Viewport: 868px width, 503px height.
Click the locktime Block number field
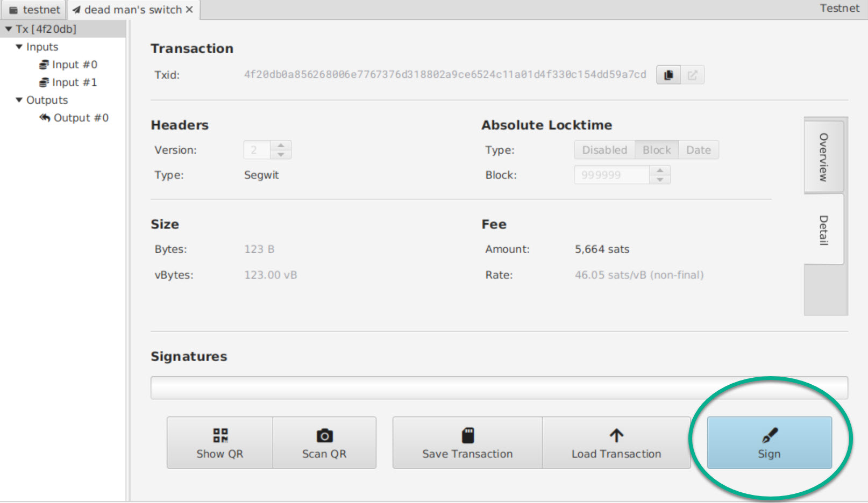[611, 175]
